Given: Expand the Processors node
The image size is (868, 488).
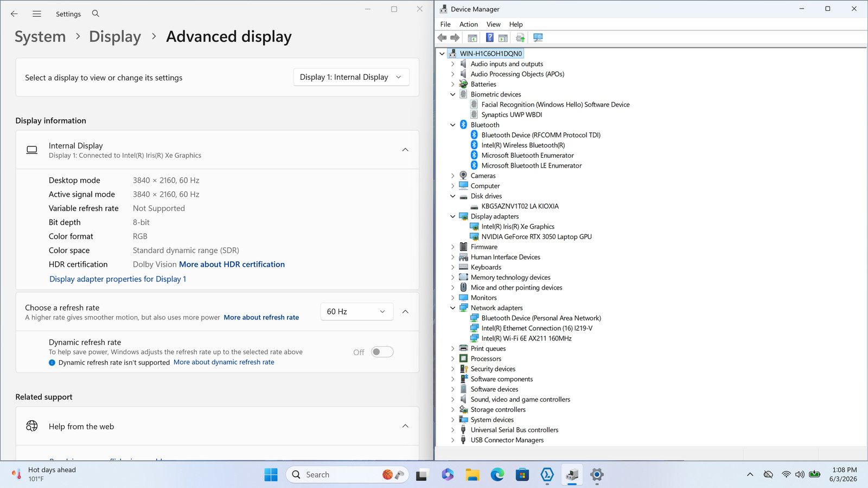Looking at the screenshot, I should pos(453,359).
